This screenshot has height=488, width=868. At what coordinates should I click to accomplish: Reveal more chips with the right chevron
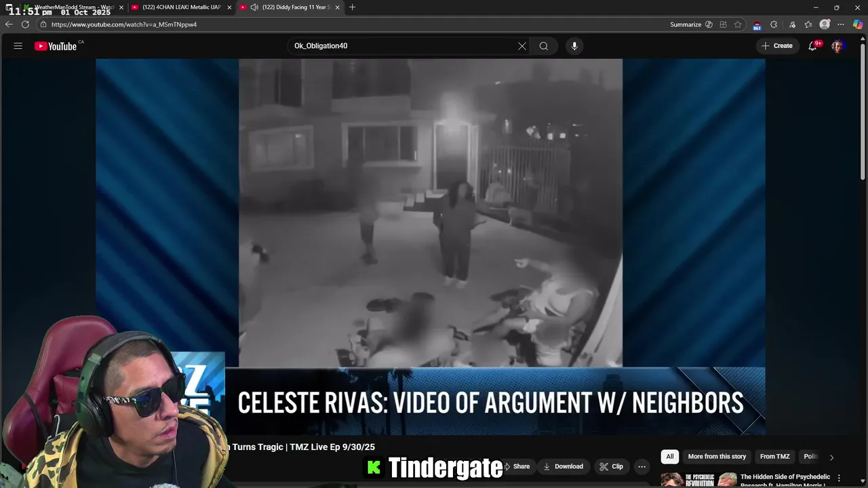point(831,457)
